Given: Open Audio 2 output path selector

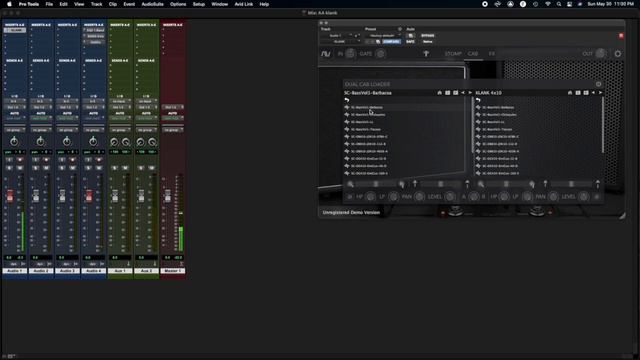Looking at the screenshot, I should pyautogui.click(x=41, y=107).
